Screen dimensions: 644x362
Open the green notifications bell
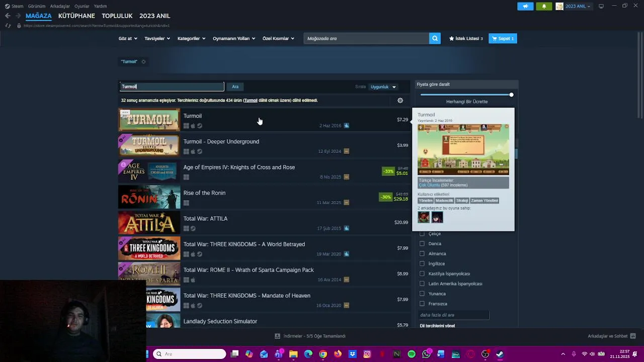(544, 6)
